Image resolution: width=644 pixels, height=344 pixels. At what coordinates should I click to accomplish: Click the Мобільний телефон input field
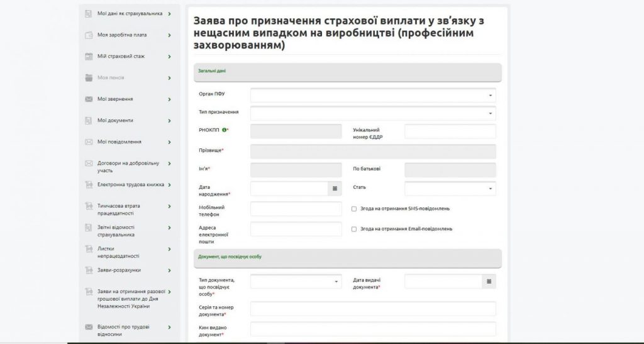tap(296, 209)
